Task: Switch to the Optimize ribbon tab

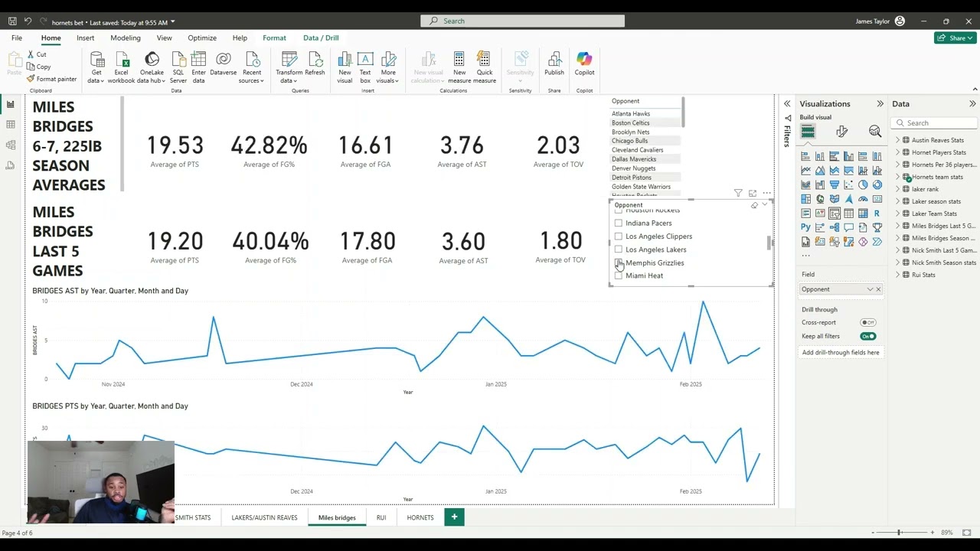Action: coord(202,37)
